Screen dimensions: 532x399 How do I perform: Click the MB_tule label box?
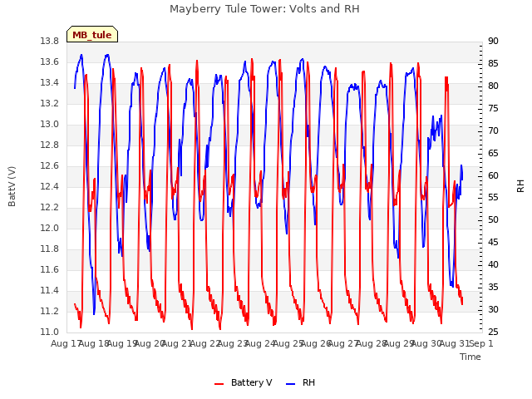(92, 34)
